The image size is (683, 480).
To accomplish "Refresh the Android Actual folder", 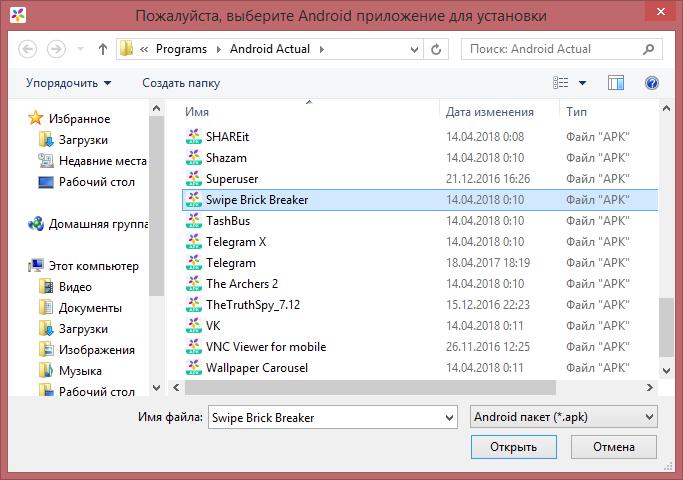I will [436, 50].
